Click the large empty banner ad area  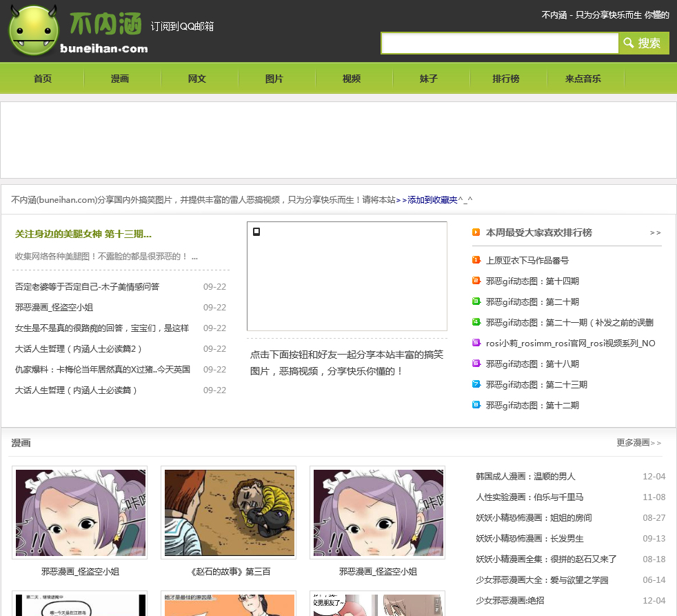pos(338,140)
